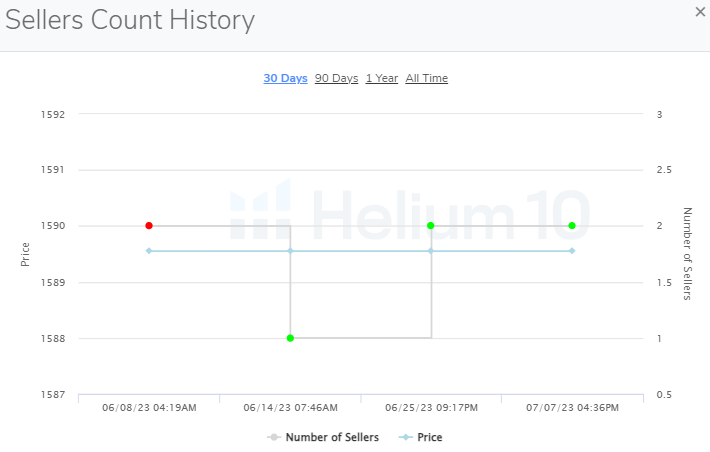Select the blue price marker at 06/14/23
The width and height of the screenshot is (710, 452).
(x=290, y=251)
